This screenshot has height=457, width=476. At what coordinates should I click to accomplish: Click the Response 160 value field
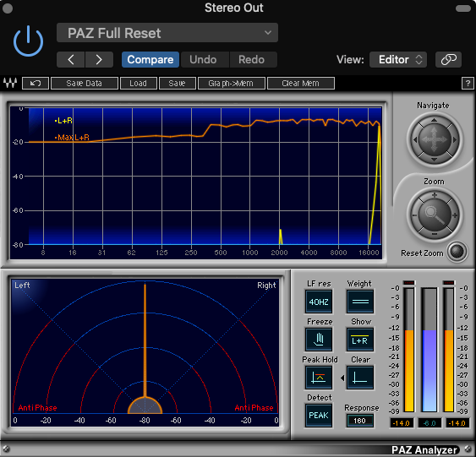[x=359, y=421]
